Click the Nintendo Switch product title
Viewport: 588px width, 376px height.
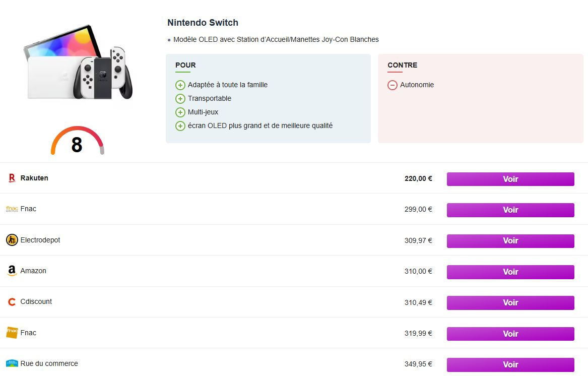pyautogui.click(x=203, y=23)
